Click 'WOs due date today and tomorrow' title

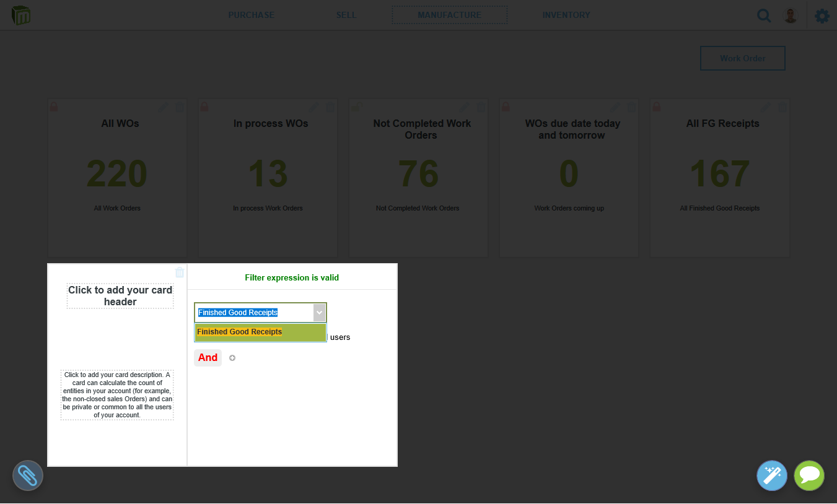click(572, 129)
